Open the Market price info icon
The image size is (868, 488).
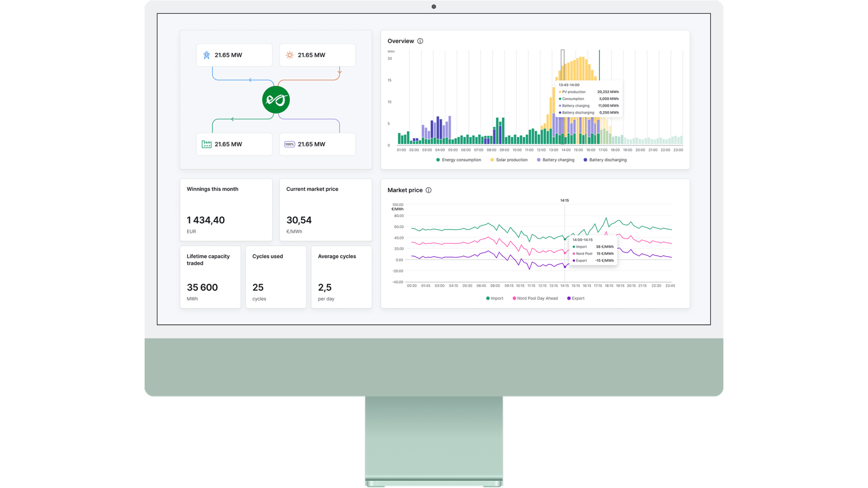[429, 190]
